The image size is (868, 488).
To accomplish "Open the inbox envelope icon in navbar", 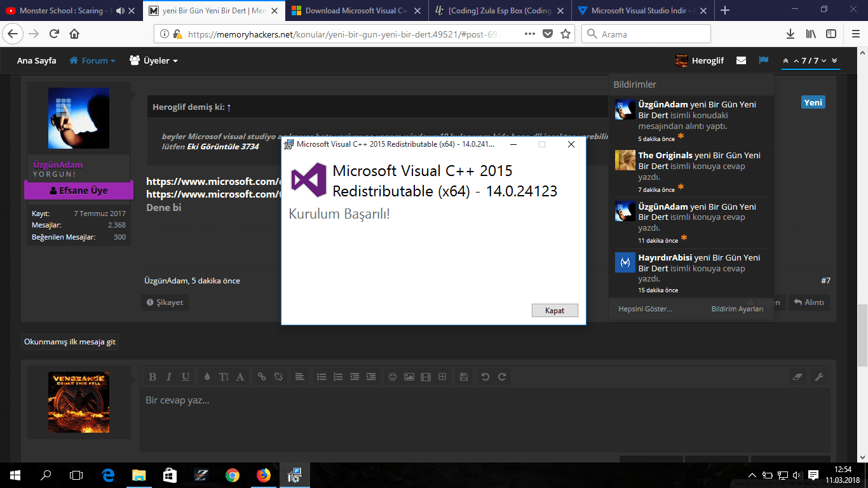I will point(741,60).
